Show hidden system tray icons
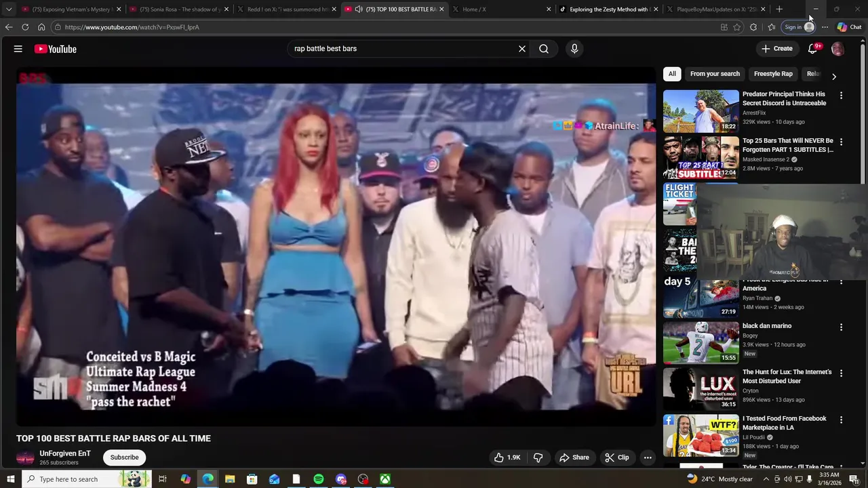 pyautogui.click(x=766, y=479)
